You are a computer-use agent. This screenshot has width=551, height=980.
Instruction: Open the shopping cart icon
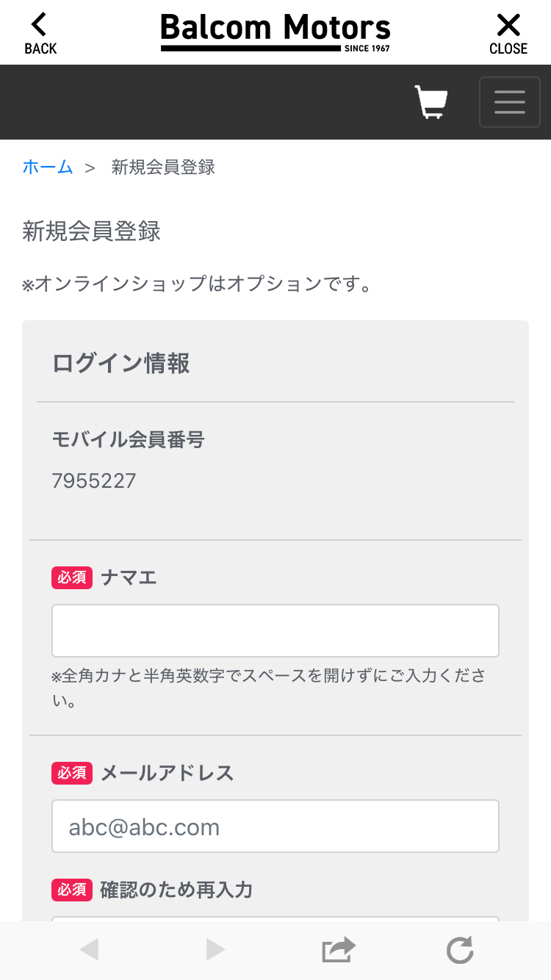431,102
